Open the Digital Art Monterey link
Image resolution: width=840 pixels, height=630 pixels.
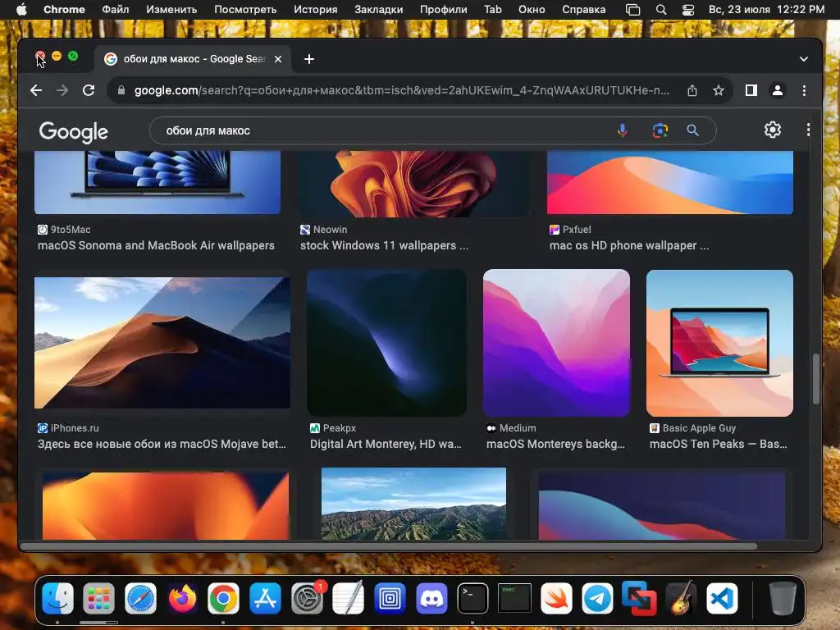coord(386,444)
